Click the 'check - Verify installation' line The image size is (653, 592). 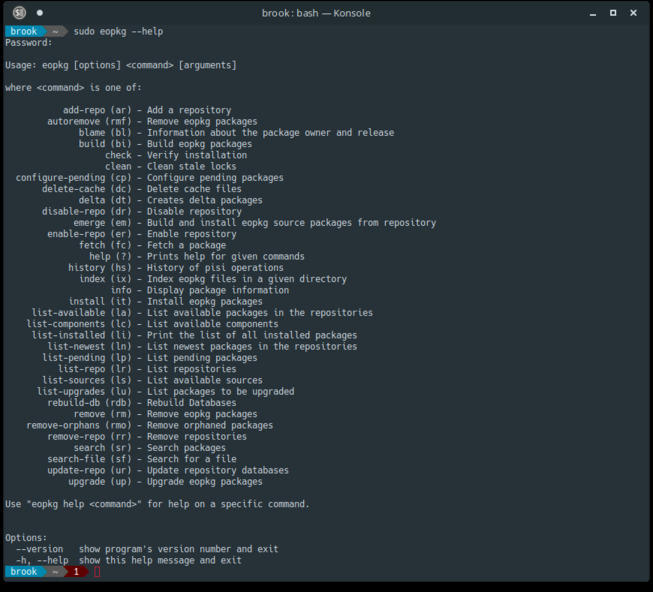click(x=176, y=155)
